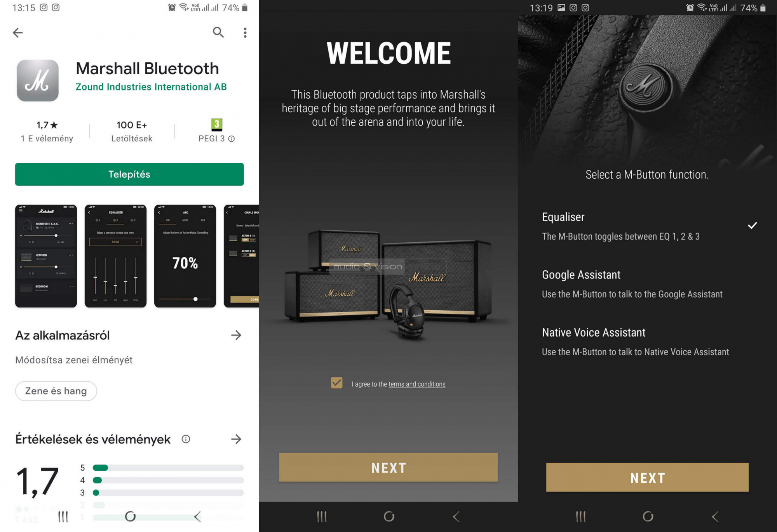777x532 pixels.
Task: Tap the PEGI 3 info icon
Action: tap(232, 139)
